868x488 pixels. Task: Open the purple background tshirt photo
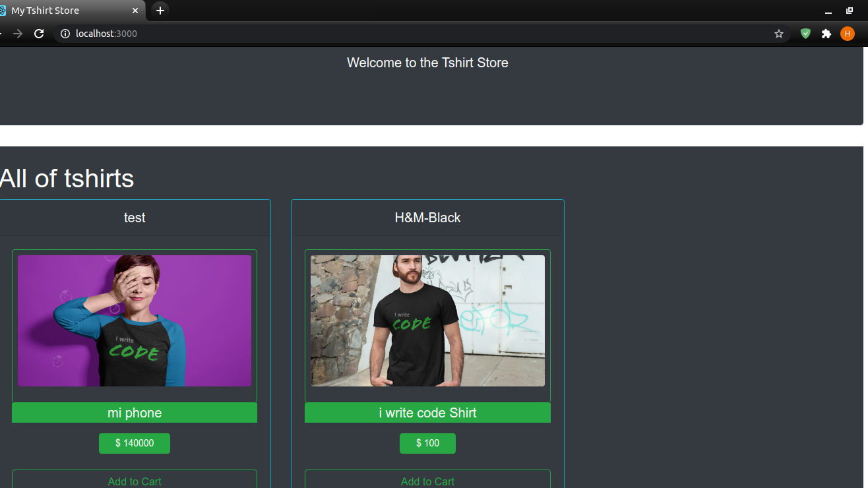pos(135,321)
